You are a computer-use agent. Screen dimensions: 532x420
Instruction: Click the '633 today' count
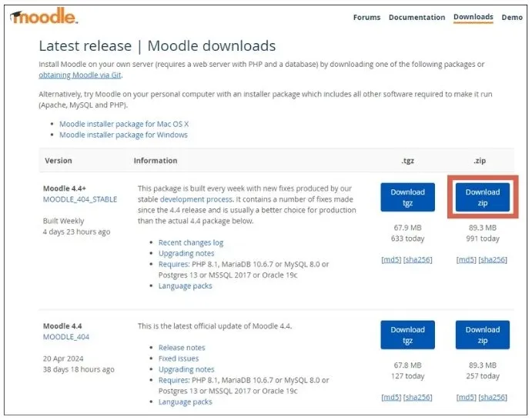pyautogui.click(x=407, y=238)
